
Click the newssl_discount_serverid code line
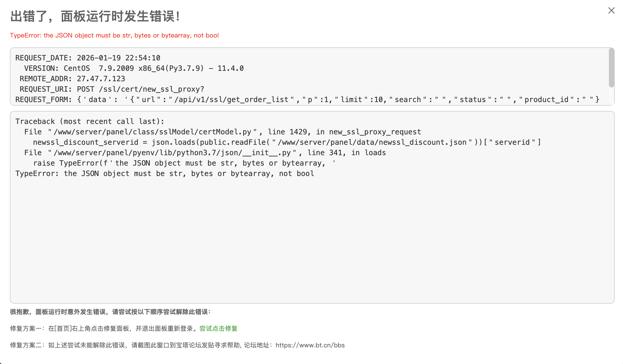click(287, 142)
